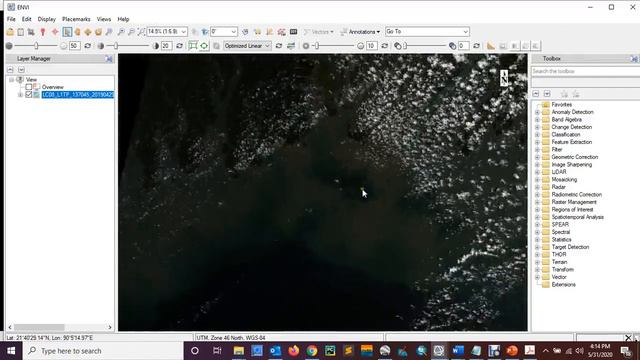Adjust the brightness slider

(x=36, y=46)
